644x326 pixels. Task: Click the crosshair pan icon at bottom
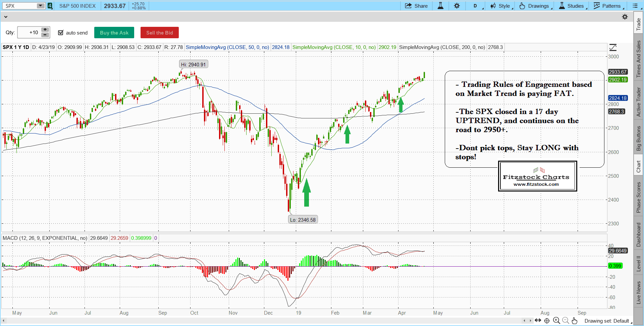click(547, 321)
